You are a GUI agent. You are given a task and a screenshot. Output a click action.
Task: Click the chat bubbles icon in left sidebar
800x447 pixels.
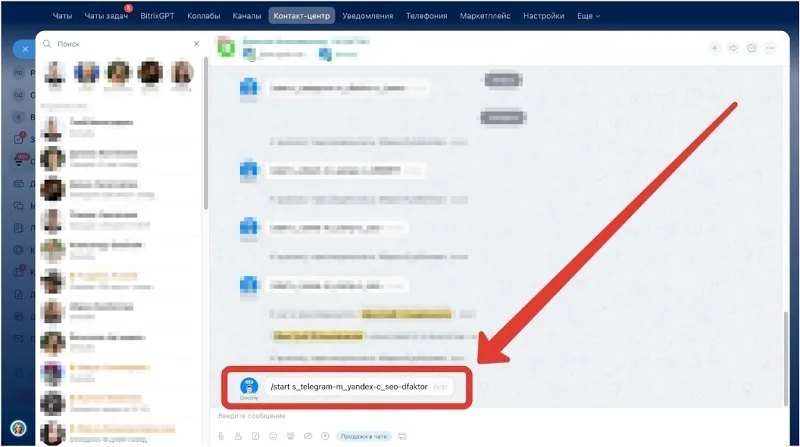coord(18,206)
